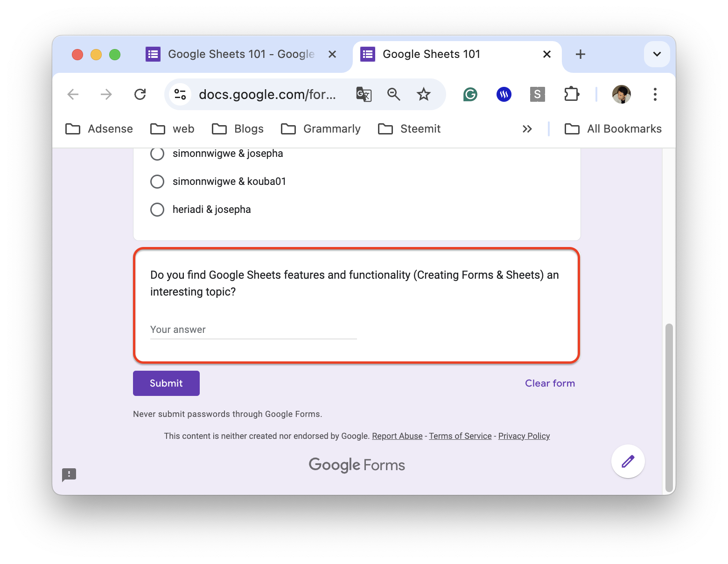This screenshot has width=728, height=564.
Task: Open the web bookmarks folder
Action: pos(172,129)
